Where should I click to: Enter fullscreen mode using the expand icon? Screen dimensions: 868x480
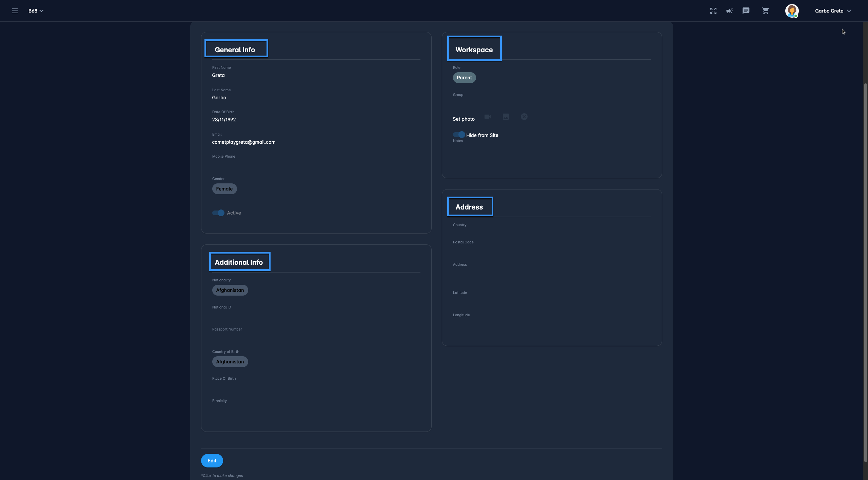713,11
